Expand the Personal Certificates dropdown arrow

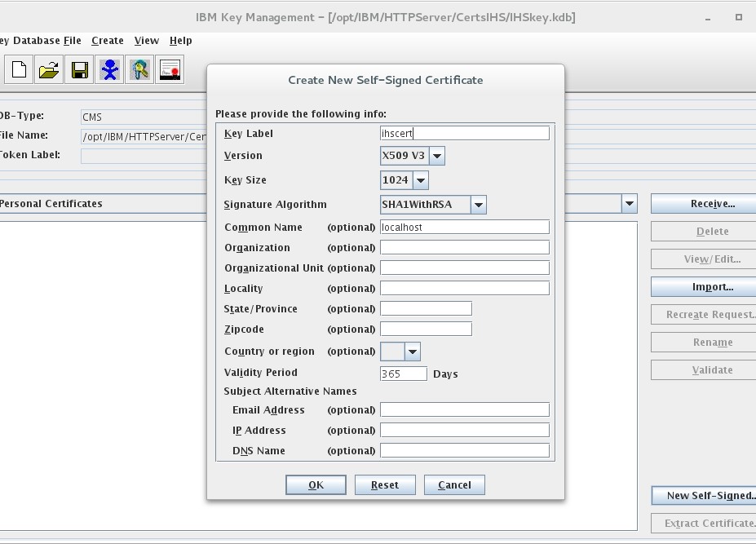(x=630, y=204)
